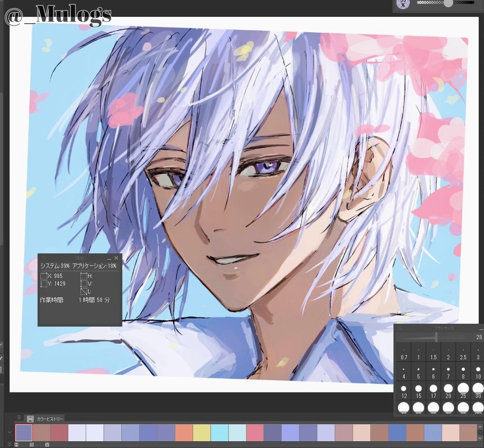484x448 pixels.
Task: Toggle the H indicator below color history
Action: (16, 445)
